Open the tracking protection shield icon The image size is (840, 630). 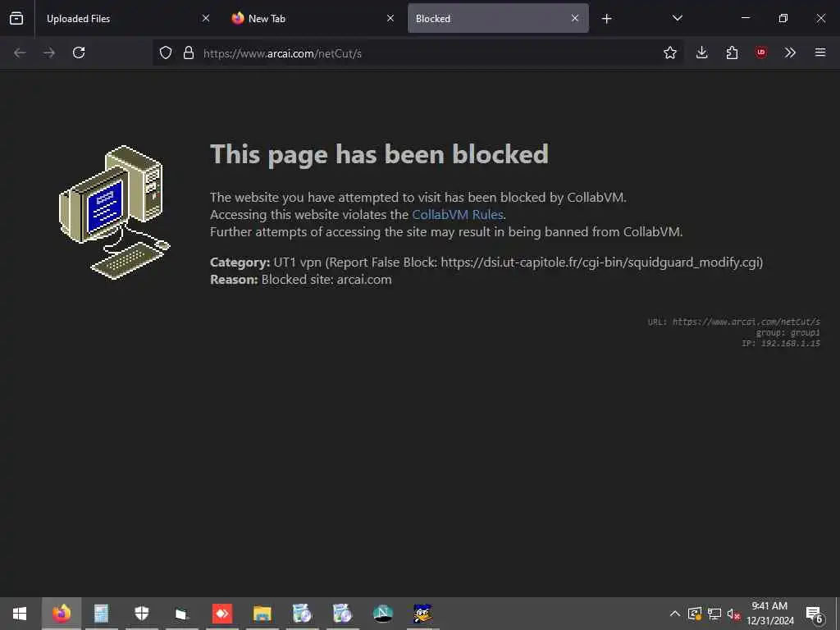166,52
